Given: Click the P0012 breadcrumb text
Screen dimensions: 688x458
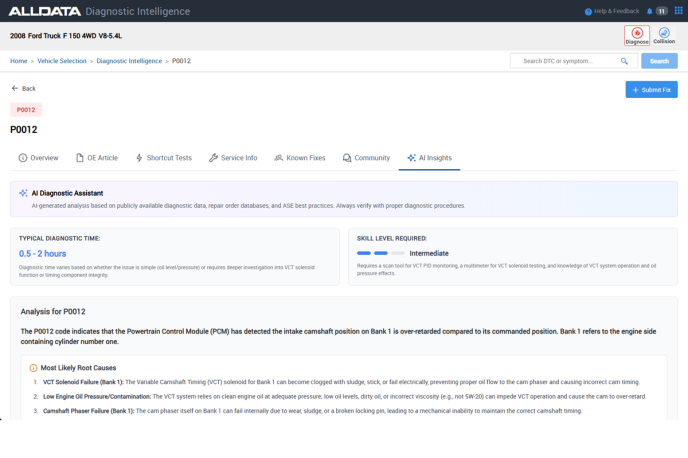Looking at the screenshot, I should tap(181, 61).
